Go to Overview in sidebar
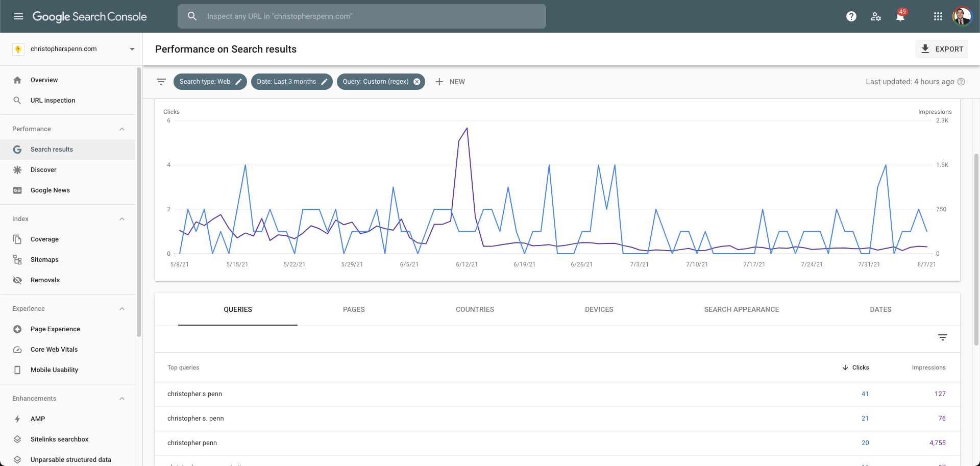Viewport: 980px width, 466px height. pyautogui.click(x=67, y=80)
